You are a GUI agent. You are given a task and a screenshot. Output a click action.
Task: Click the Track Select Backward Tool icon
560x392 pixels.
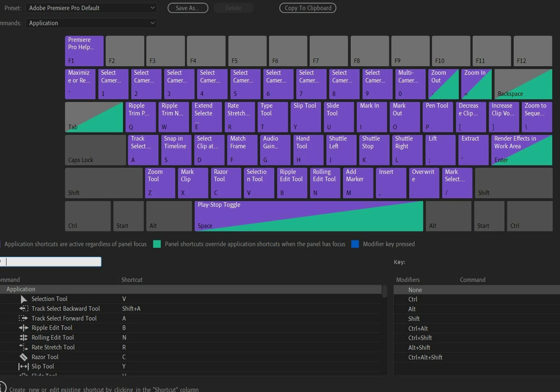(24, 309)
